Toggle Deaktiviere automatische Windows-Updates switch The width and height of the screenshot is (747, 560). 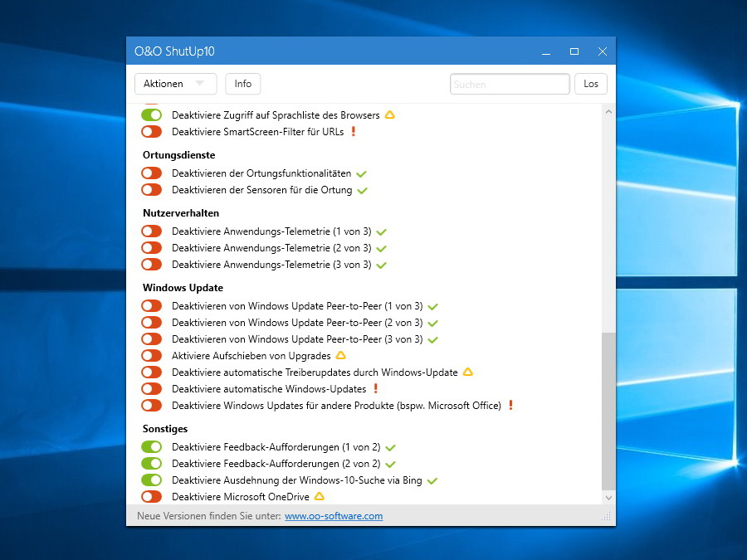[152, 389]
